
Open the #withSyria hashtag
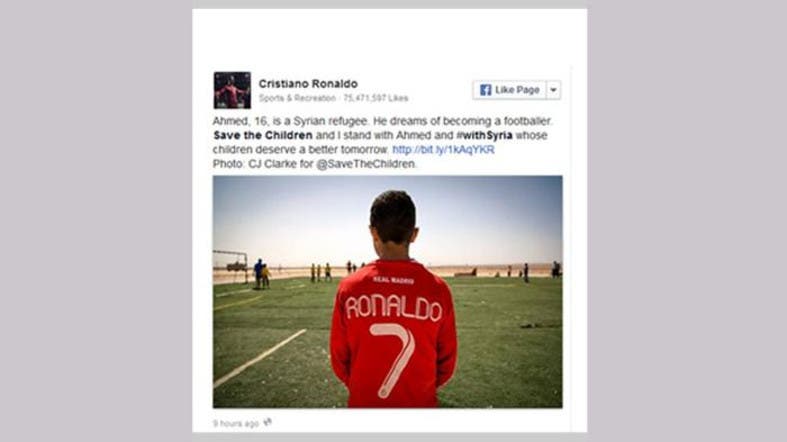click(x=484, y=135)
